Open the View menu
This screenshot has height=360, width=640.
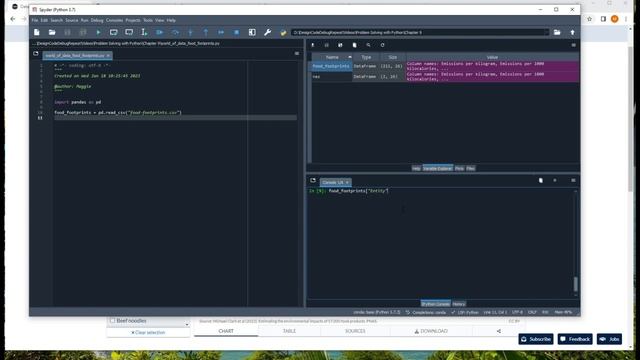pos(160,20)
